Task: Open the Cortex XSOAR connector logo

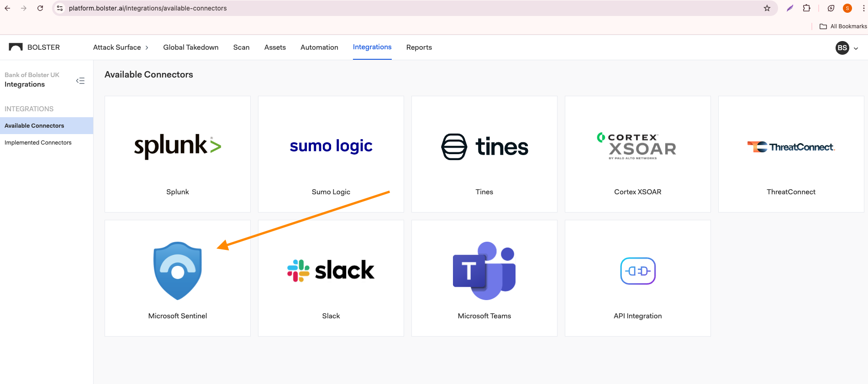Action: (637, 146)
